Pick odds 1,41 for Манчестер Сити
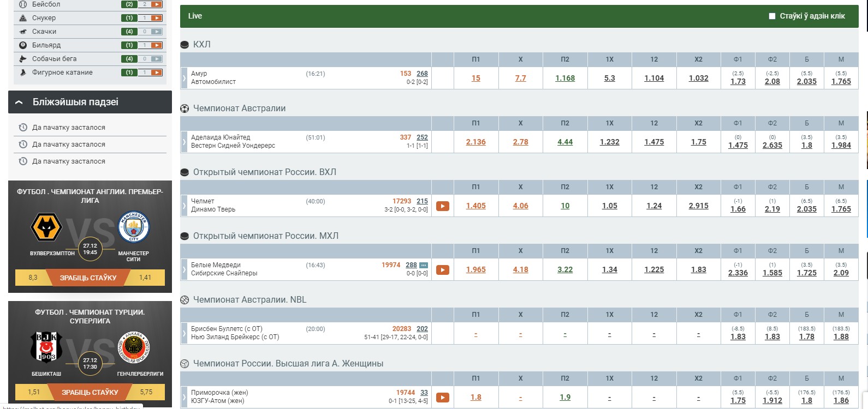The width and height of the screenshot is (868, 409). 145,278
